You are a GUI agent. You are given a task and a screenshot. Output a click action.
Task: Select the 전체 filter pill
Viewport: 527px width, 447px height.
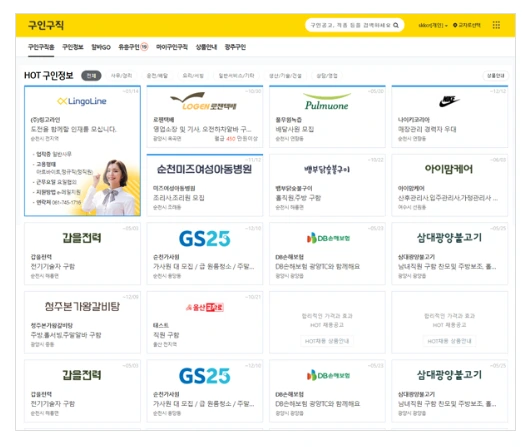pyautogui.click(x=91, y=76)
